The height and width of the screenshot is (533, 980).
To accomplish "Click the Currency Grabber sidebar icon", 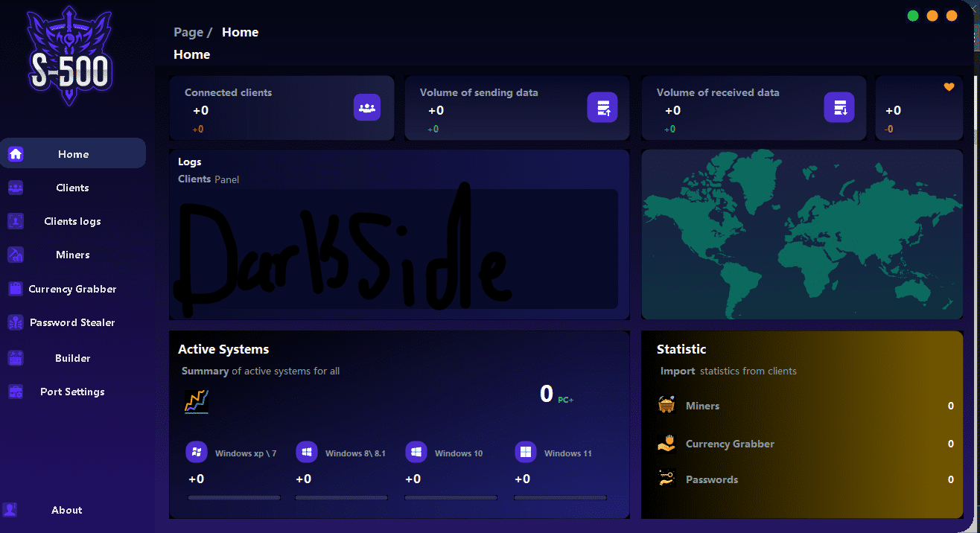I will click(x=16, y=289).
